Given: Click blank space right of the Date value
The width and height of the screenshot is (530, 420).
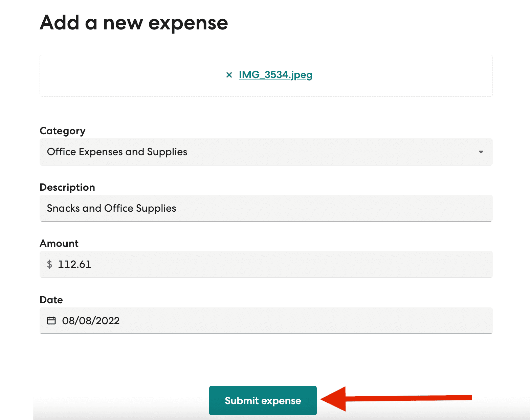Looking at the screenshot, I should (305, 321).
